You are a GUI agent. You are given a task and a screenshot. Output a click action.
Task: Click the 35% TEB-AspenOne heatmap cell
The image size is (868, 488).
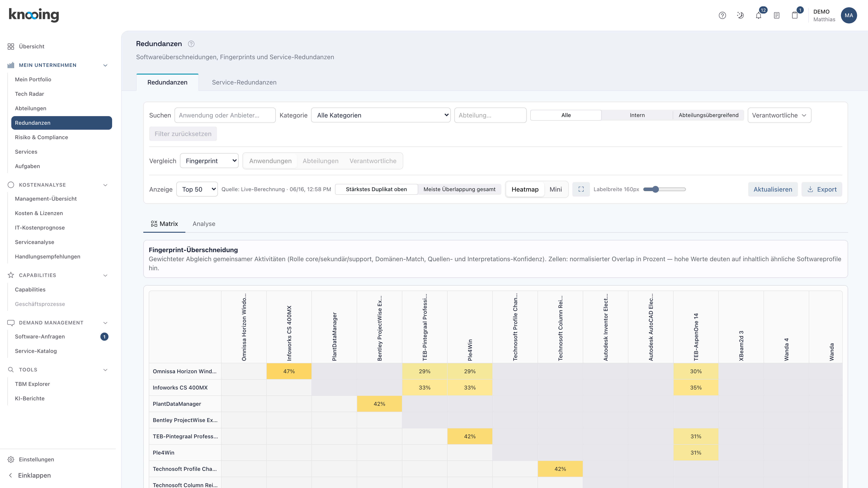point(696,388)
